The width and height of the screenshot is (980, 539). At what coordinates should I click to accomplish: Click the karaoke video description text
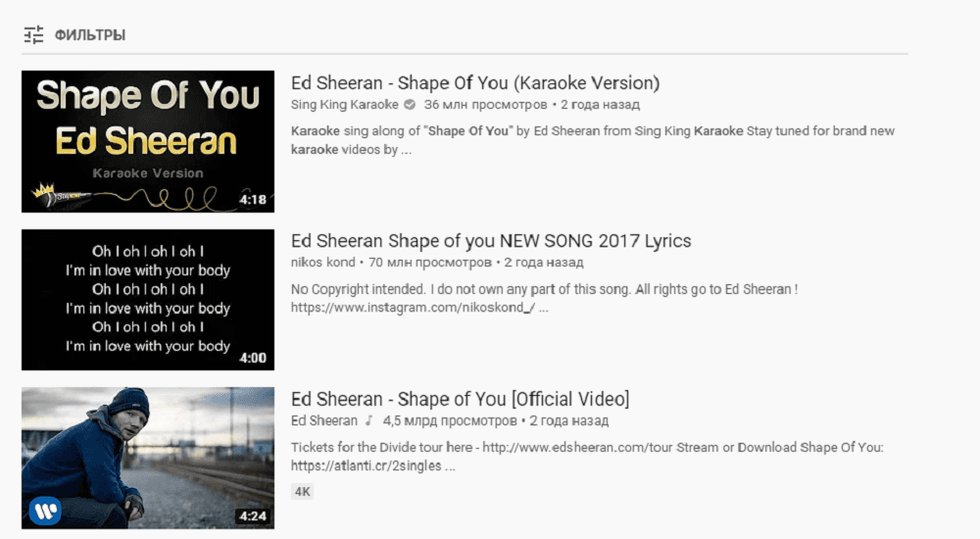tap(593, 140)
